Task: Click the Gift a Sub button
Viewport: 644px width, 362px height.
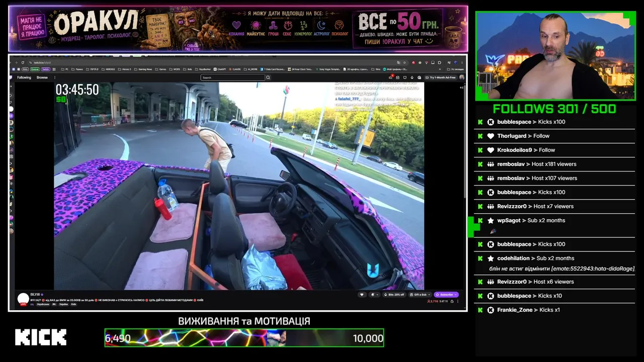Action: (419, 295)
